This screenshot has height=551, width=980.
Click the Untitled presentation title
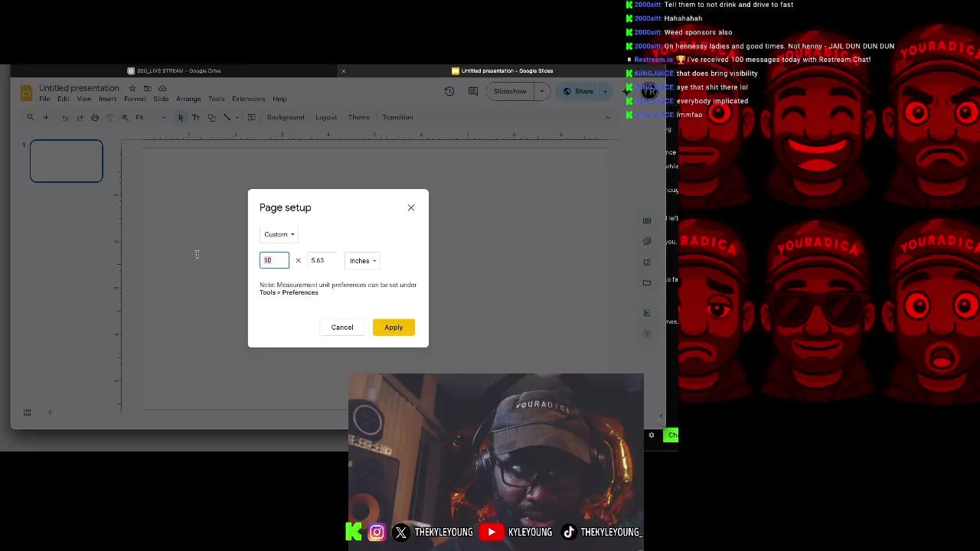click(79, 88)
